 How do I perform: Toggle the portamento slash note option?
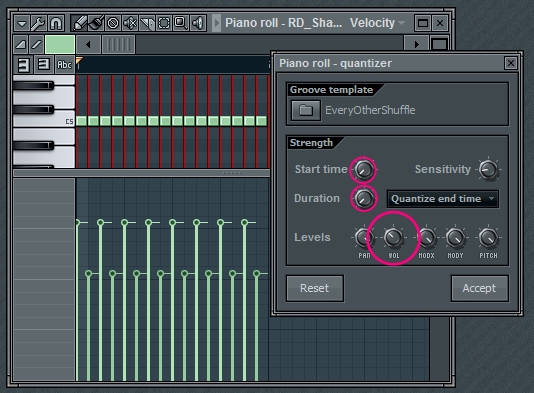click(x=36, y=44)
